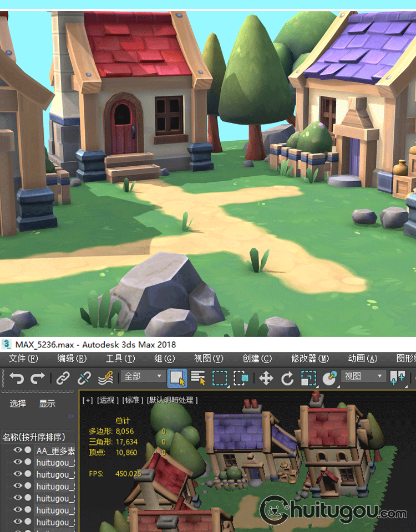Click the Unlink Selection icon
416x532 pixels.
point(84,378)
